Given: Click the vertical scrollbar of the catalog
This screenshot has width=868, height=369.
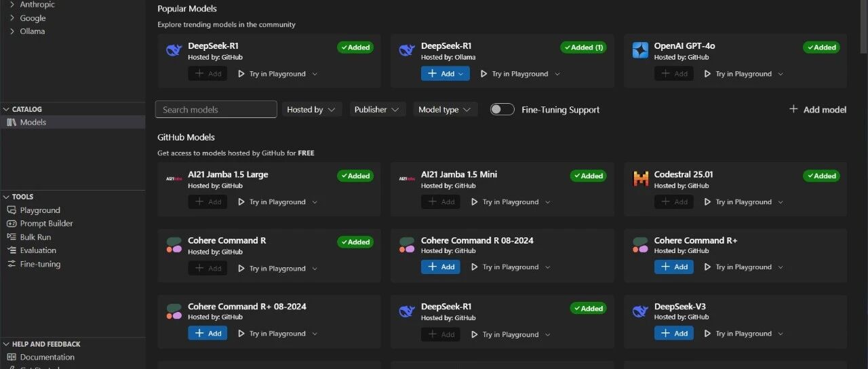Looking at the screenshot, I should tap(863, 27).
